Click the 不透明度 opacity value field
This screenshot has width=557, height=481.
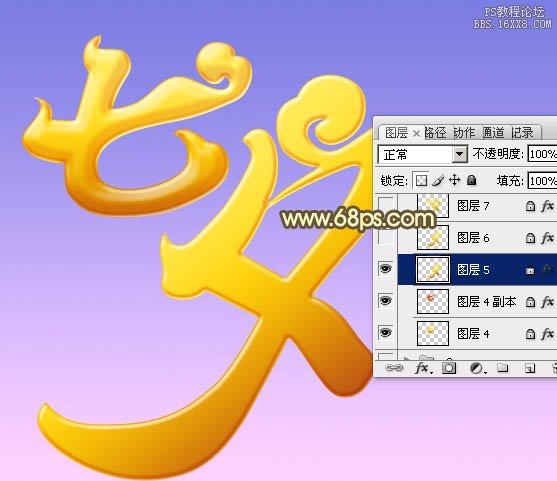542,154
